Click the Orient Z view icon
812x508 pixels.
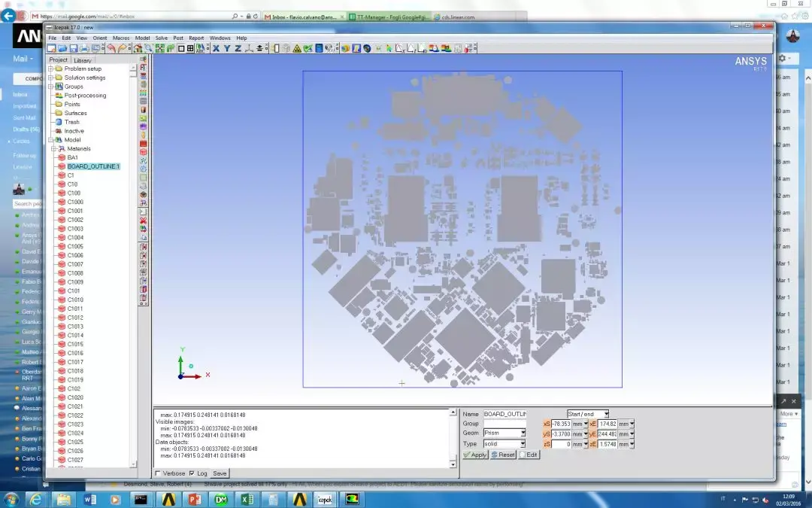tap(238, 48)
